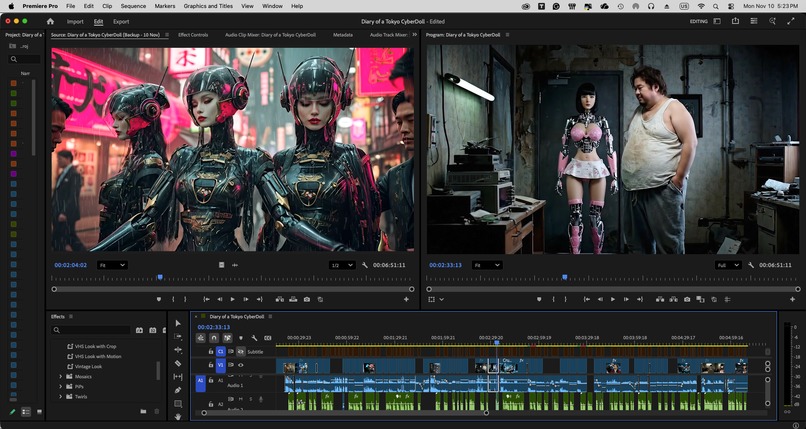Toggle A1 source patching button

[200, 383]
